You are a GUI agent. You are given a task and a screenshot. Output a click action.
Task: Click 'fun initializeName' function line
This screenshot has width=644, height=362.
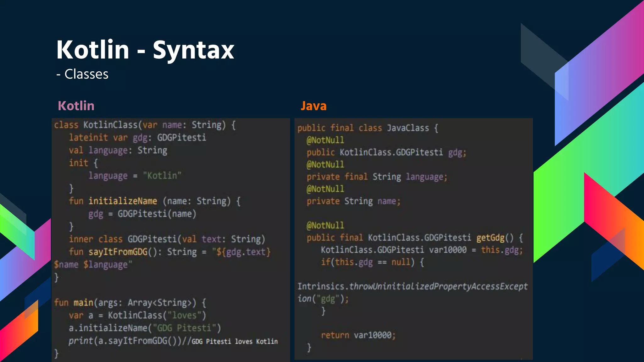(x=155, y=201)
